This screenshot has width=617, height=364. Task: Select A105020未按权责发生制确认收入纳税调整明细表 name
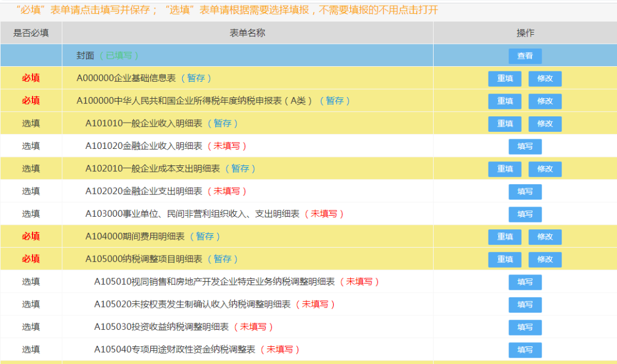click(193, 304)
